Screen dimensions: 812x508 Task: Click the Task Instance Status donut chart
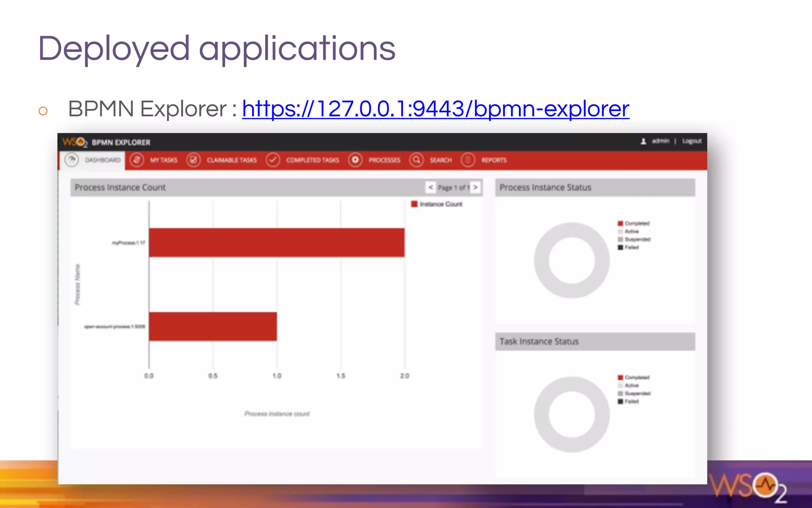[572, 414]
